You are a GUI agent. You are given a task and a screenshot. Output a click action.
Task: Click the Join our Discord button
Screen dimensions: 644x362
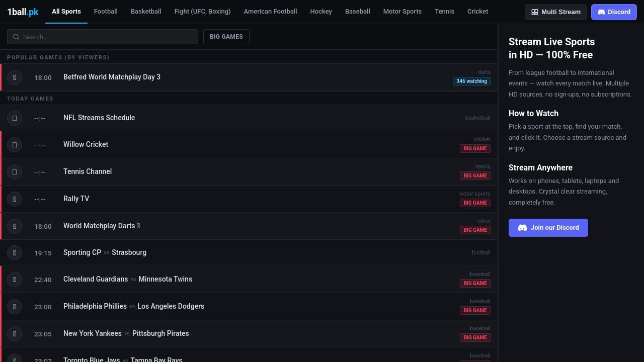[548, 228]
